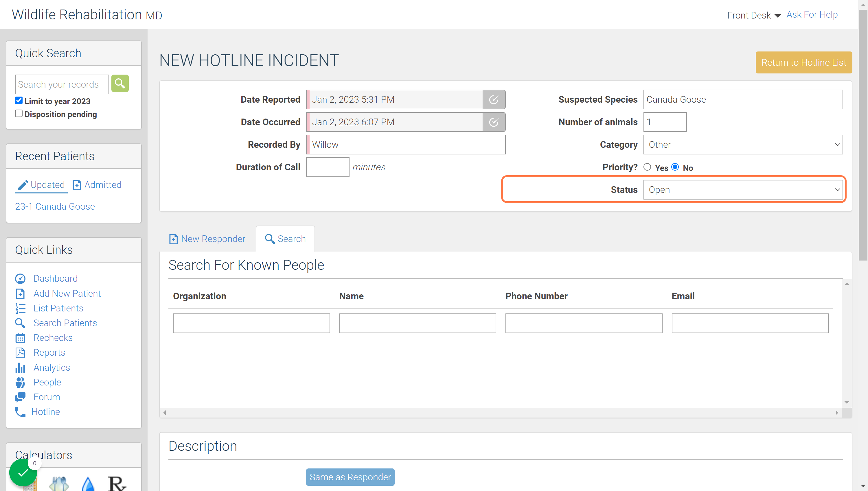Click the Date Occurred set-to-now check icon

coord(494,122)
